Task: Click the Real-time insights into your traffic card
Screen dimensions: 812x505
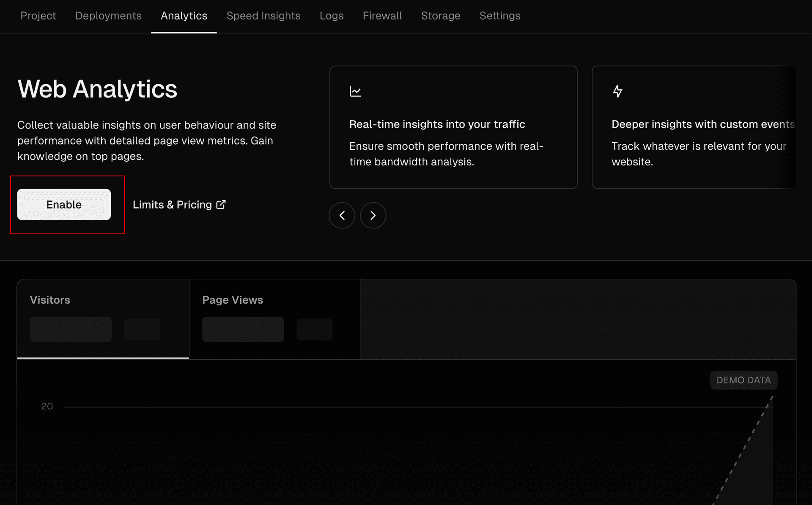Action: point(453,127)
